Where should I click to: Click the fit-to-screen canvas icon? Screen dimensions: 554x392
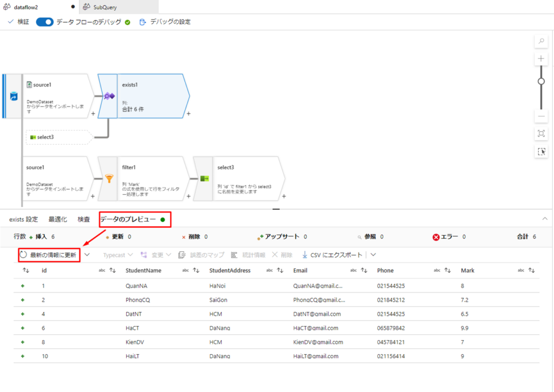pos(541,134)
